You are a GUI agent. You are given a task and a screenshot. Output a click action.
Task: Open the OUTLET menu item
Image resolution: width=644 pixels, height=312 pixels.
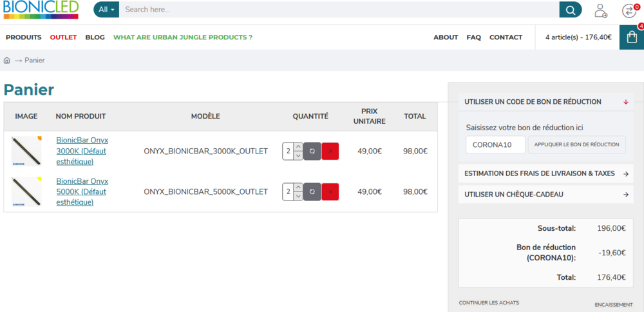coord(63,37)
